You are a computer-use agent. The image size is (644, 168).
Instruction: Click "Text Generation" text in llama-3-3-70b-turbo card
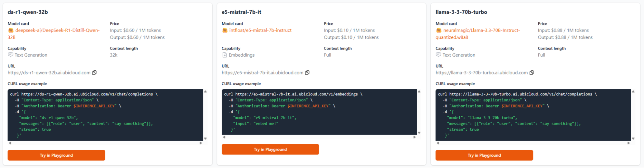[459, 55]
